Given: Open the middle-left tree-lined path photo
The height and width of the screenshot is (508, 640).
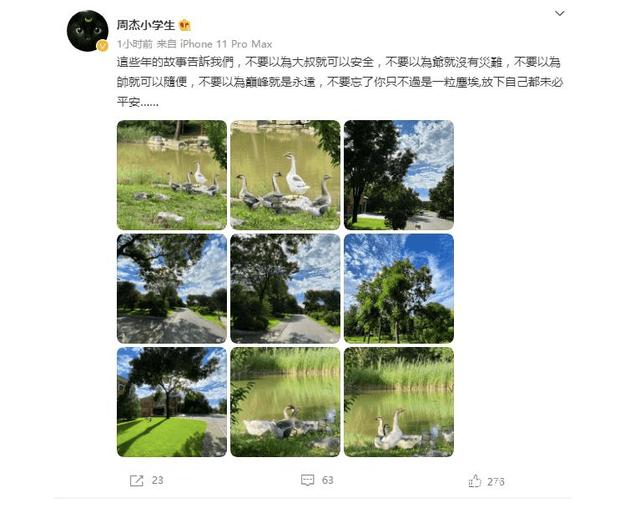Looking at the screenshot, I should coord(172,288).
